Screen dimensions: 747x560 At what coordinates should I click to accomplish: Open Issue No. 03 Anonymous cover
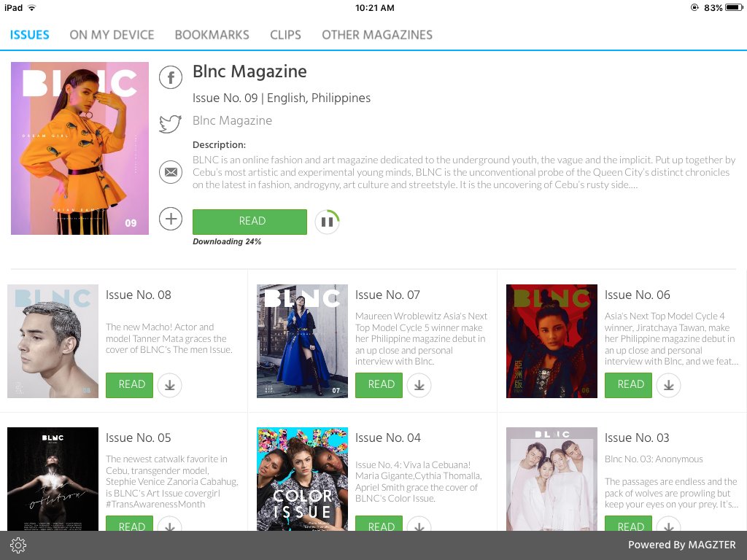tap(551, 479)
